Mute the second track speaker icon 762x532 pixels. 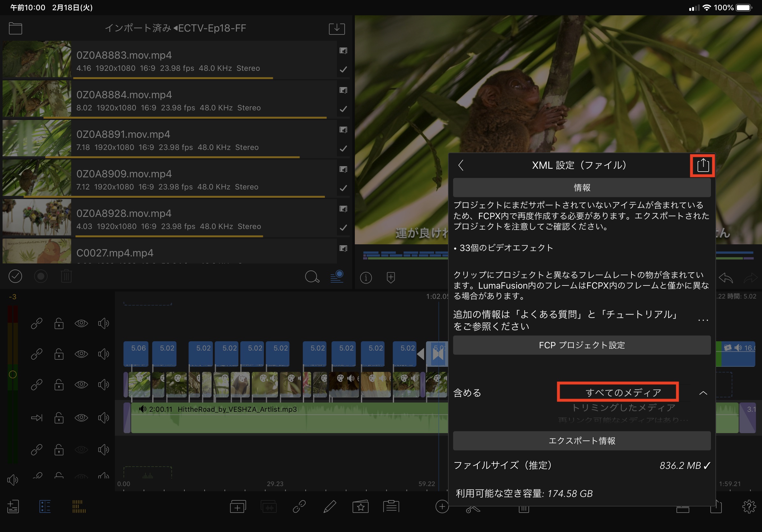(x=104, y=354)
